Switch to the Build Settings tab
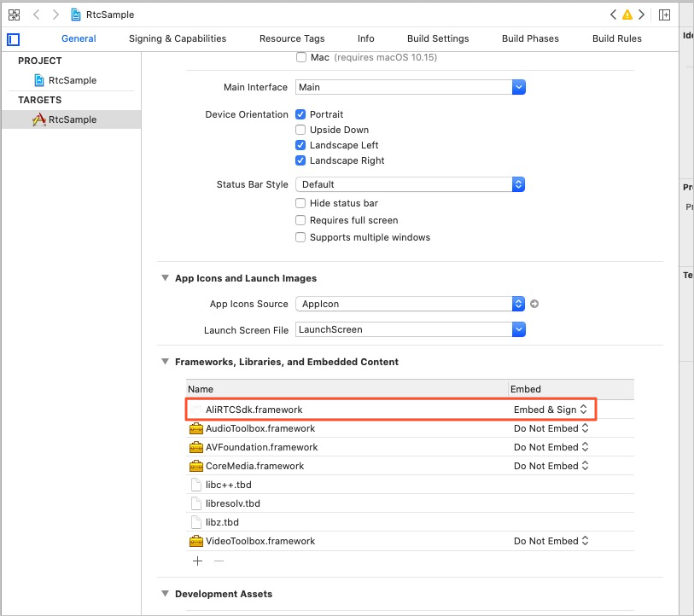Screen dimensions: 694x616 pos(438,38)
